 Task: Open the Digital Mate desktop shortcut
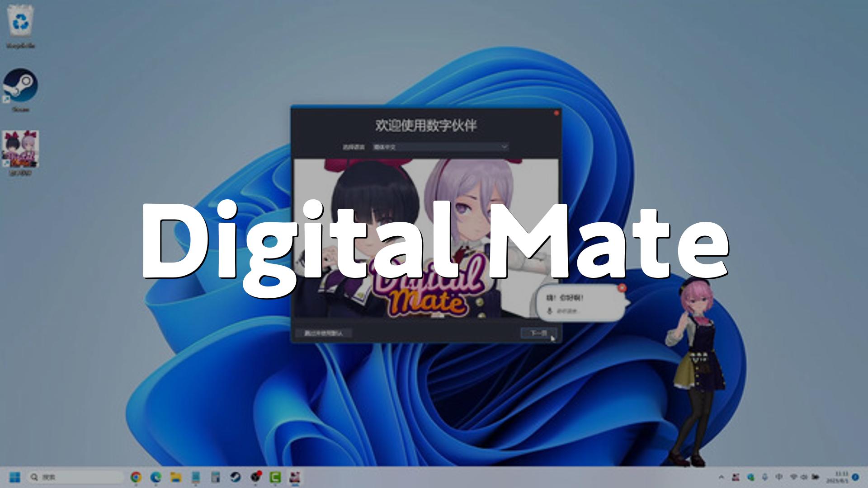point(21,149)
